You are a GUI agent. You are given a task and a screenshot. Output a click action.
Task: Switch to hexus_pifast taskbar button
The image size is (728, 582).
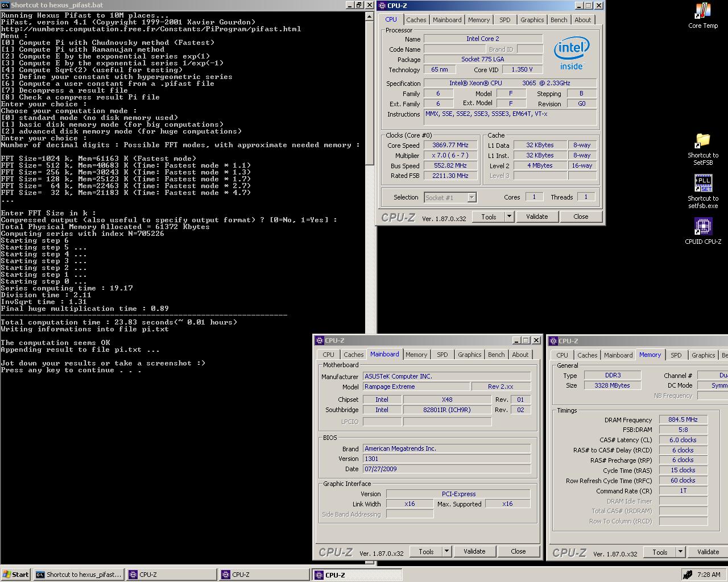coord(78,575)
